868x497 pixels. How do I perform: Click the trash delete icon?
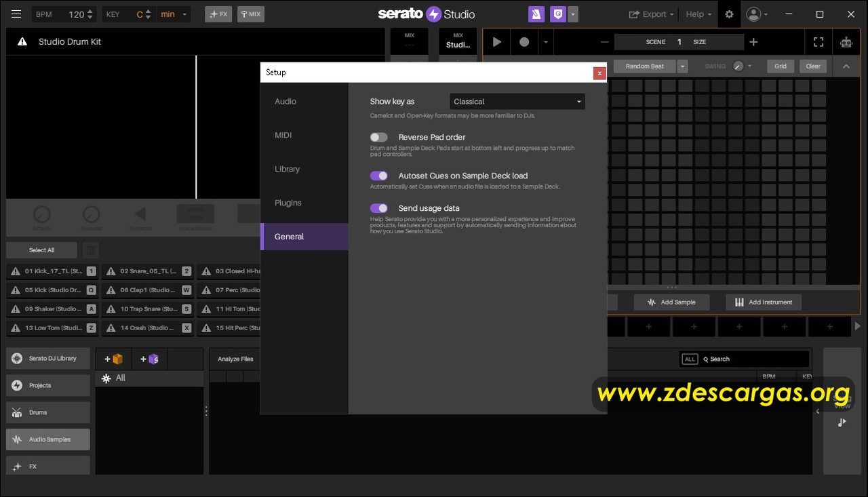90,250
